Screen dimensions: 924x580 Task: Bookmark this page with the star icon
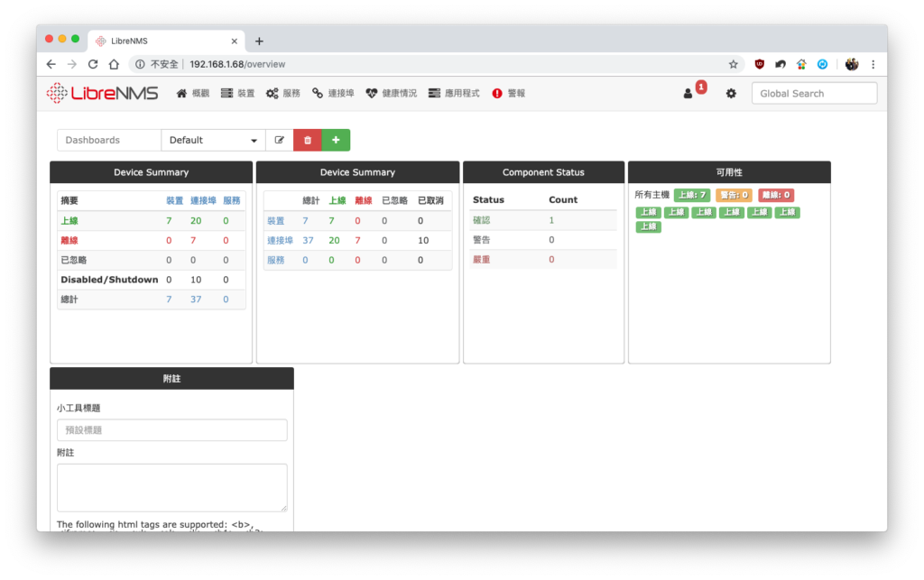coord(733,64)
